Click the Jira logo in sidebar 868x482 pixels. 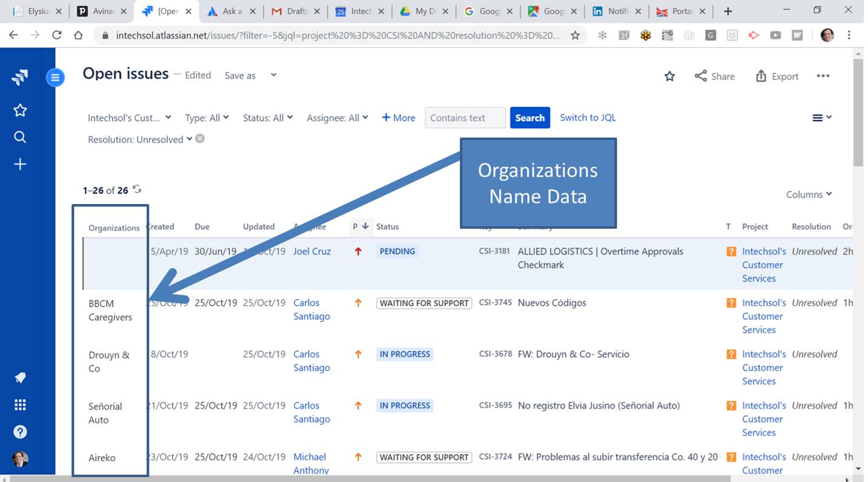coord(20,77)
